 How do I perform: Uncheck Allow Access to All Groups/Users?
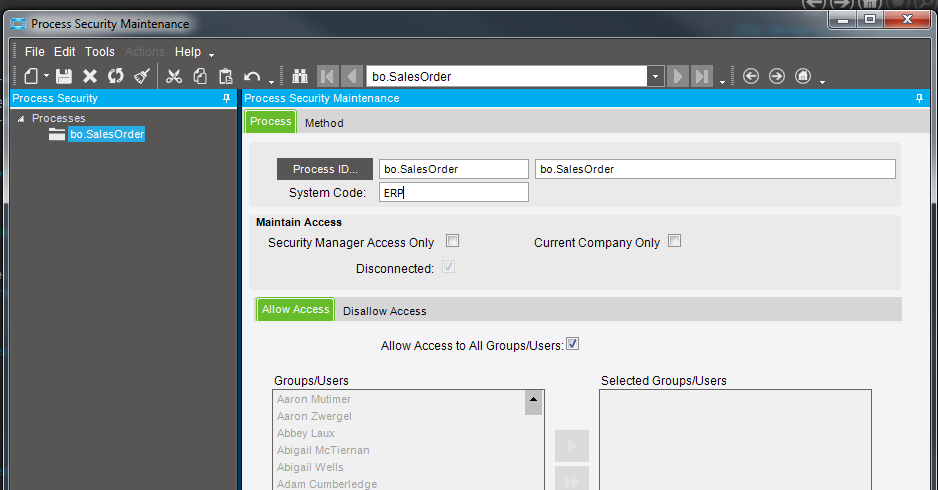pos(573,344)
